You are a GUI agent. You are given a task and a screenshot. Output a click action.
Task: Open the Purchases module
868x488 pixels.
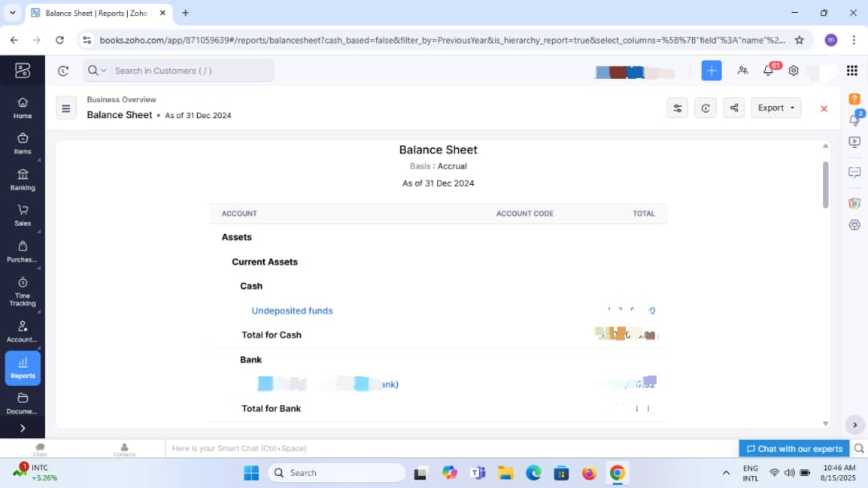tap(23, 252)
